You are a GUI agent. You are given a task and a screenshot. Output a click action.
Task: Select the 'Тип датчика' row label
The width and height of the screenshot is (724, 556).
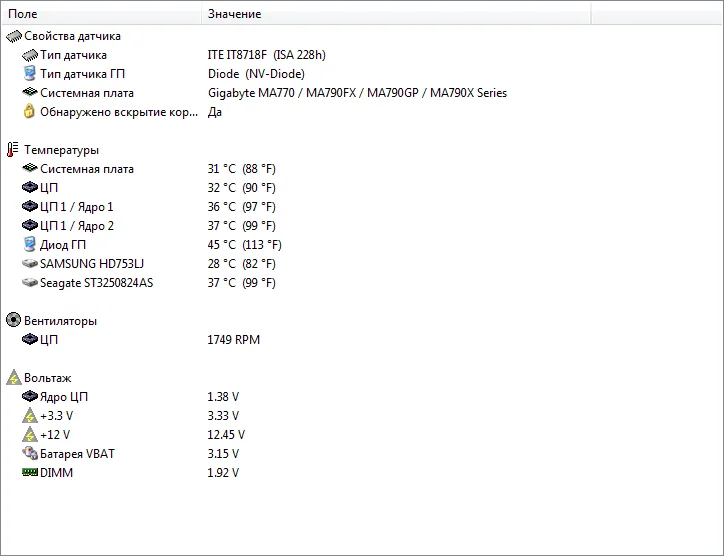point(73,55)
